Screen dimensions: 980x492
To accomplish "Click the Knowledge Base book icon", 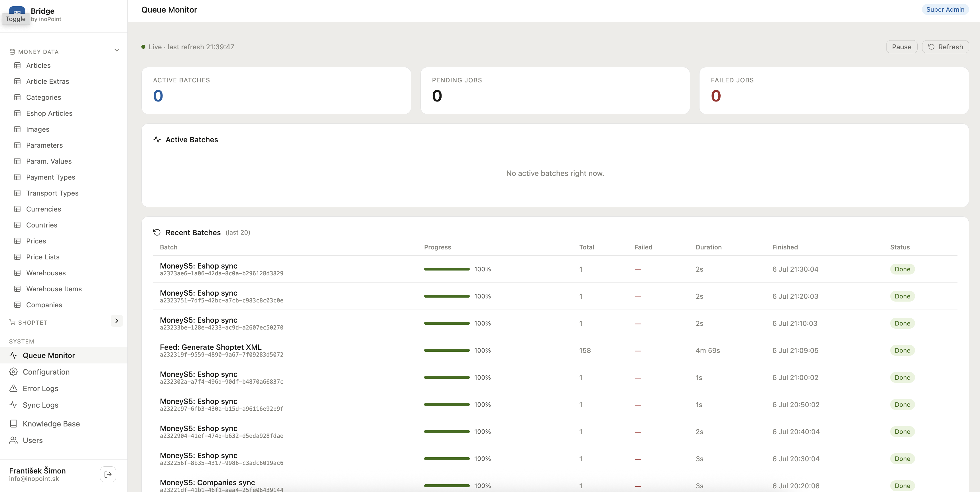I will (x=14, y=424).
